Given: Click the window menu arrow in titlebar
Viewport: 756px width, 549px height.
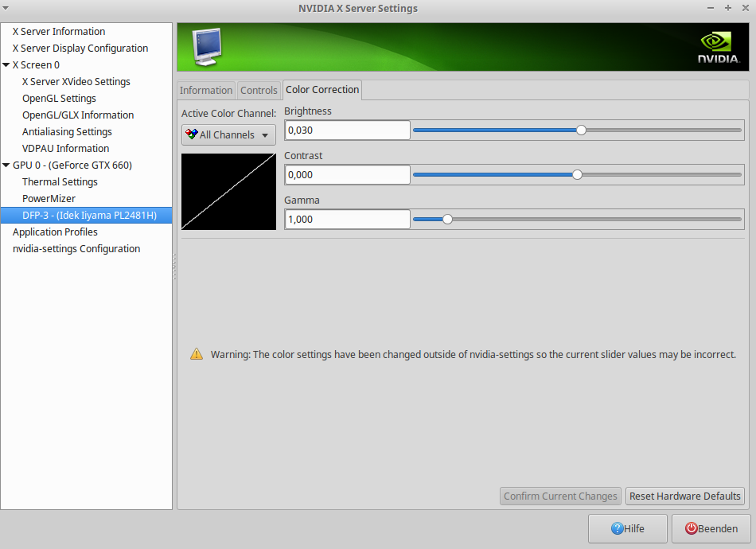Looking at the screenshot, I should click(x=6, y=8).
